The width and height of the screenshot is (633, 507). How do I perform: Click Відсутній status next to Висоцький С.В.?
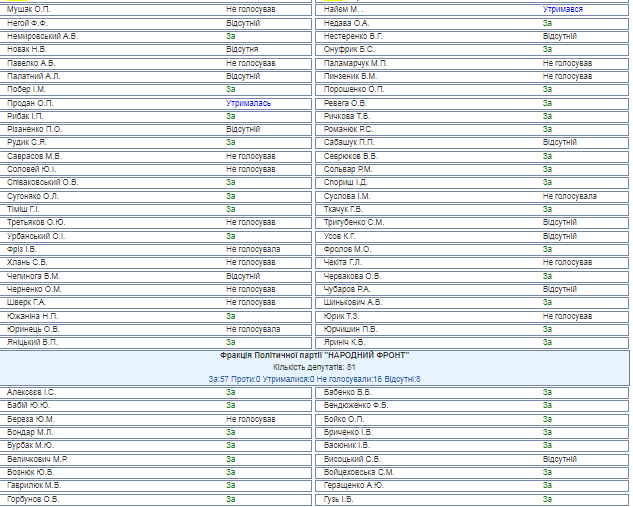560,458
